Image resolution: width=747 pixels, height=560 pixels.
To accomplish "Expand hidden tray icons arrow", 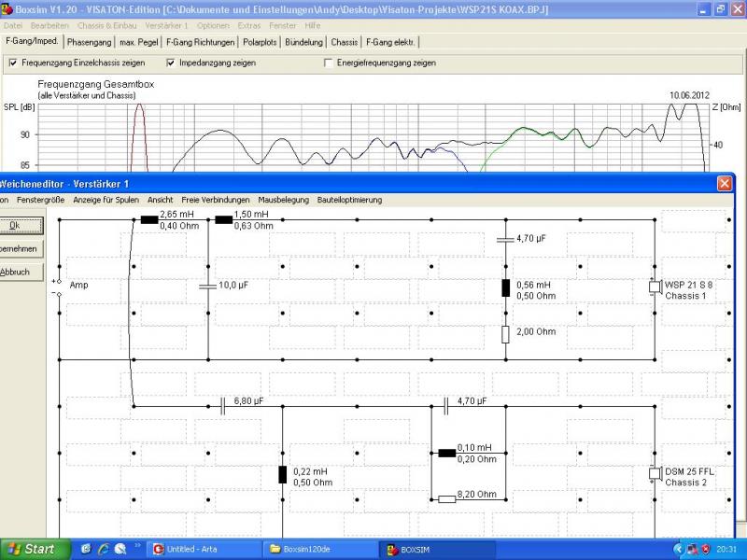I will point(680,550).
